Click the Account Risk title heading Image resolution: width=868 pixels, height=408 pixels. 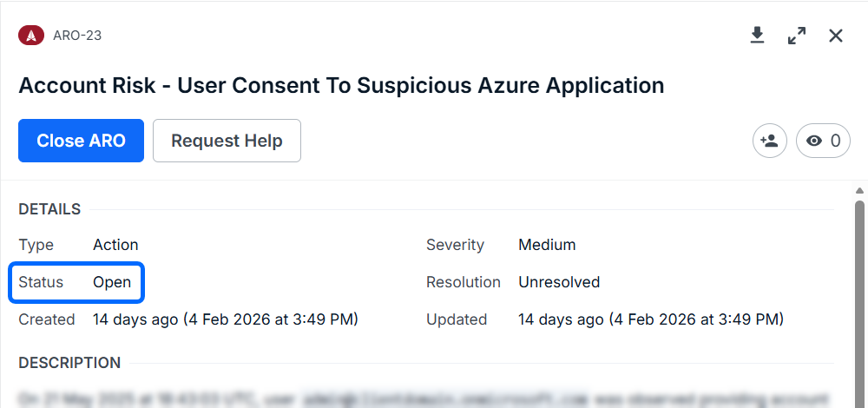click(x=341, y=86)
